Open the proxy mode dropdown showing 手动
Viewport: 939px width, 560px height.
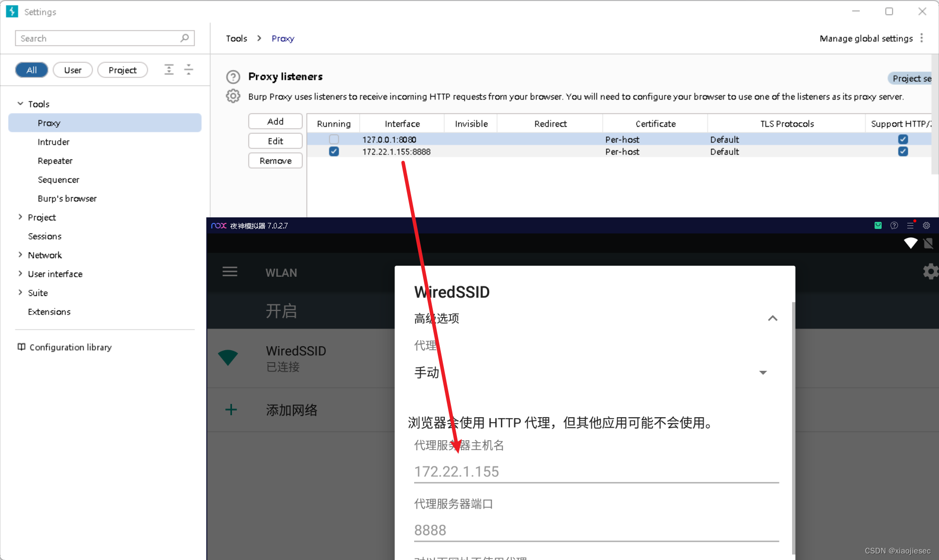pos(596,372)
